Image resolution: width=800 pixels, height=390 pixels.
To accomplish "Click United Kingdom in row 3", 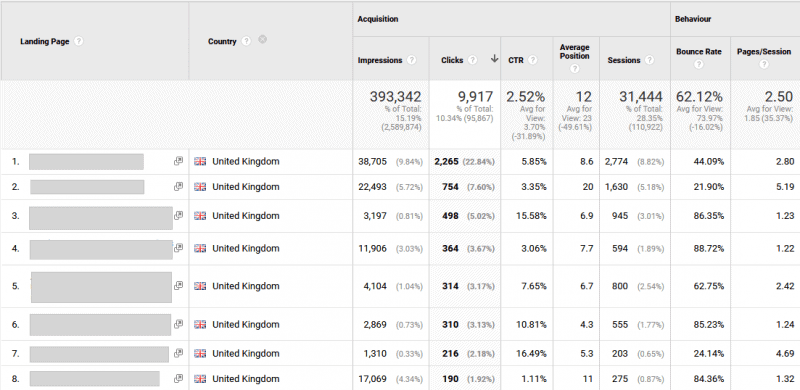I will (x=246, y=216).
